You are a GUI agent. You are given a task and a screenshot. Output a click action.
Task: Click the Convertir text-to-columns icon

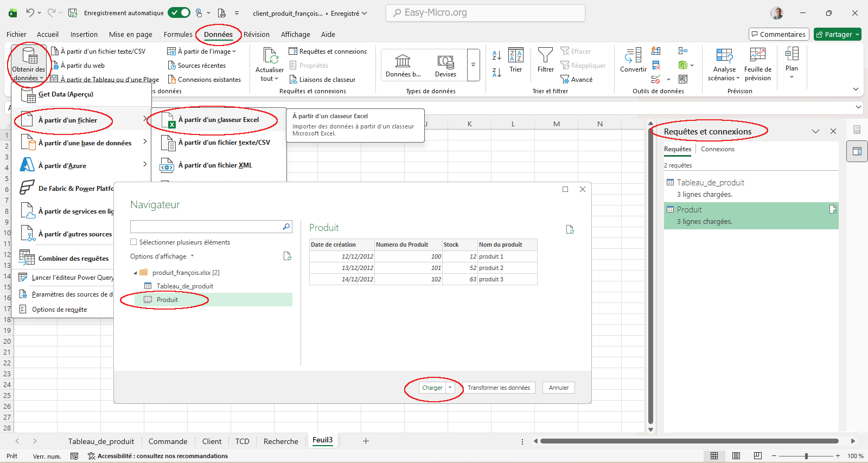tap(633, 55)
